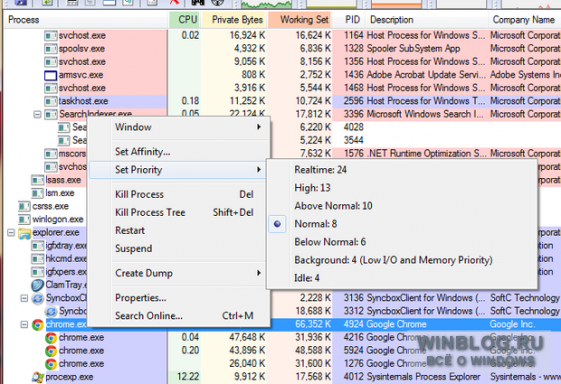Image resolution: width=561 pixels, height=384 pixels.
Task: Collapse the explorer.exe tree node
Action: click(x=11, y=233)
